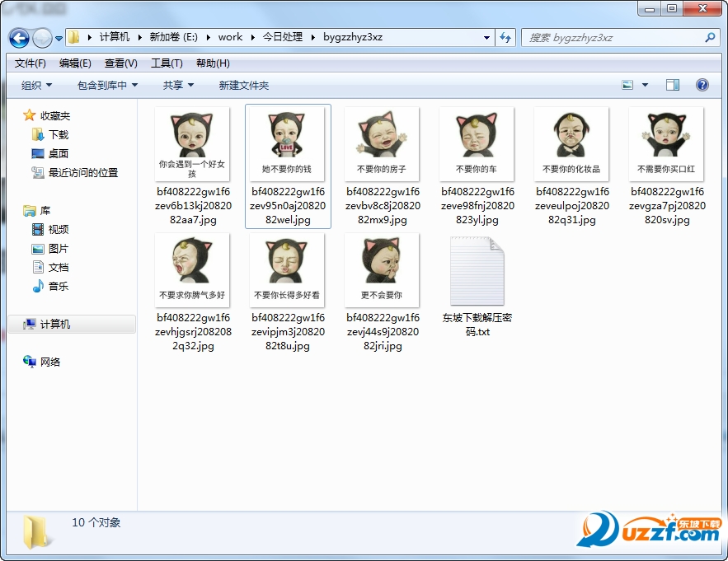Screen dimensions: 728x561
Task: Open the recent pages dropdown arrow
Action: 59,39
